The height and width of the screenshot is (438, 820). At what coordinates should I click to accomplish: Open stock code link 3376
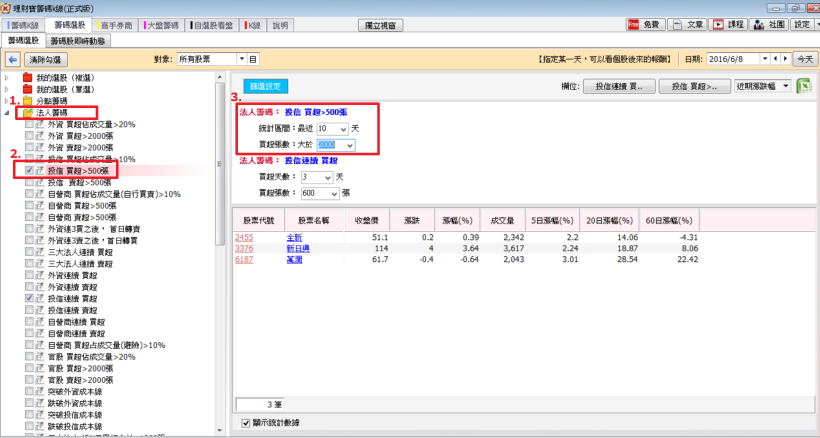(244, 248)
